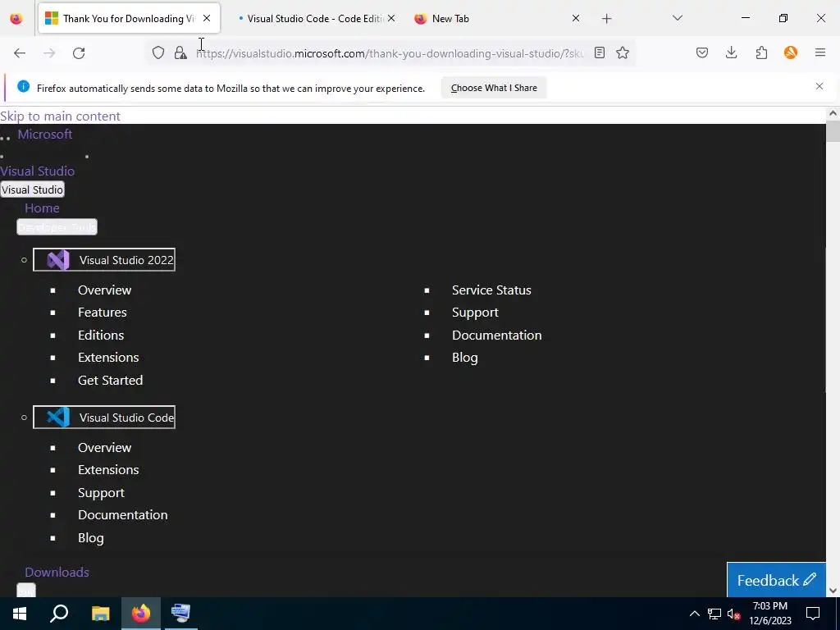Dismiss the Firefox data notification bar

tap(819, 86)
